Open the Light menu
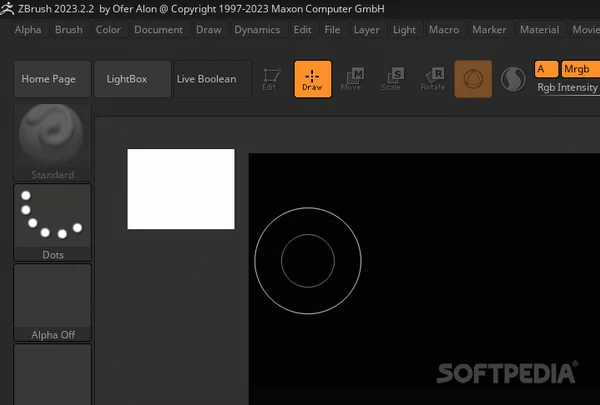The width and height of the screenshot is (600, 405). point(404,30)
